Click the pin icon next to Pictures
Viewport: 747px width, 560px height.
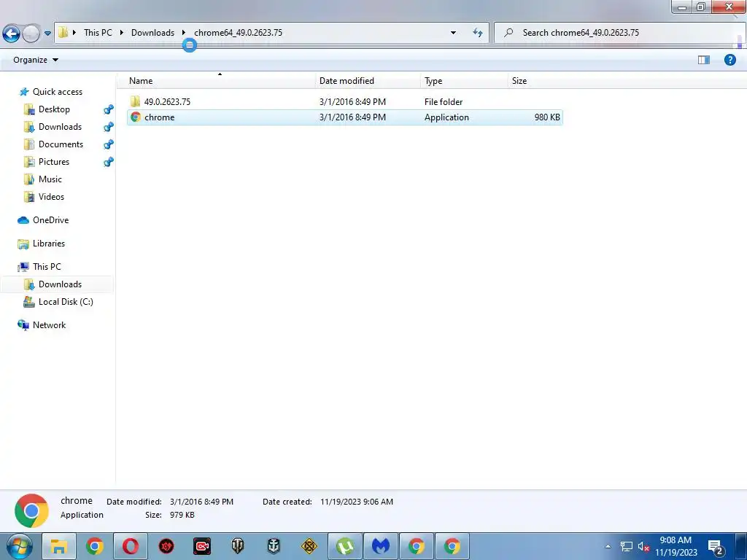tap(109, 162)
